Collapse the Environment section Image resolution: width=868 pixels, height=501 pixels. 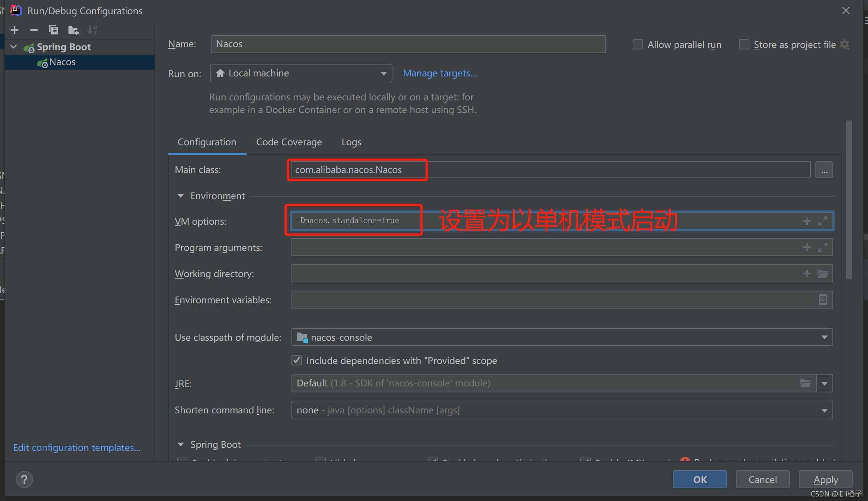tap(181, 196)
